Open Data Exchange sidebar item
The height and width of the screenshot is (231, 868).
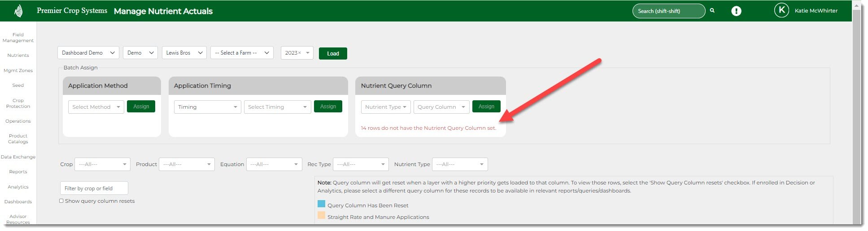pos(18,157)
